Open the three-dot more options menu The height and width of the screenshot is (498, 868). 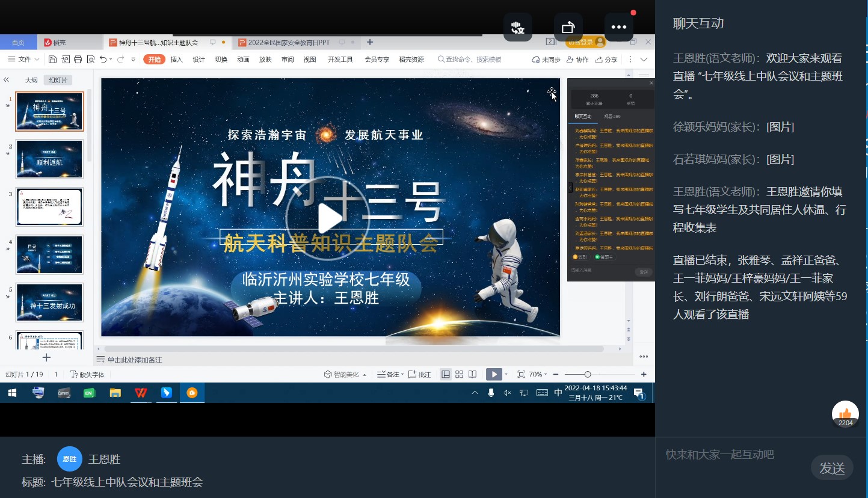(x=618, y=27)
